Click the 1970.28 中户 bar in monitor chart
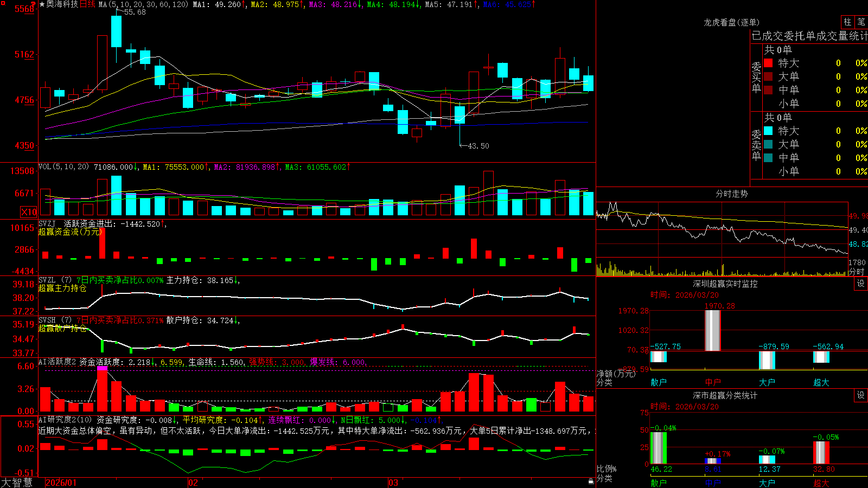Viewport: 868px width, 488px height. 713,330
